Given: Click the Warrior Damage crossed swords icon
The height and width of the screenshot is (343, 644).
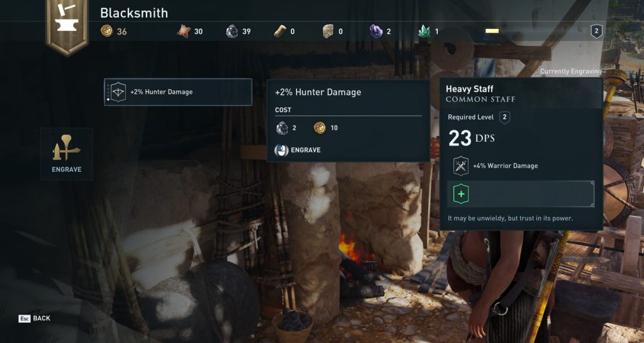Looking at the screenshot, I should click(461, 166).
